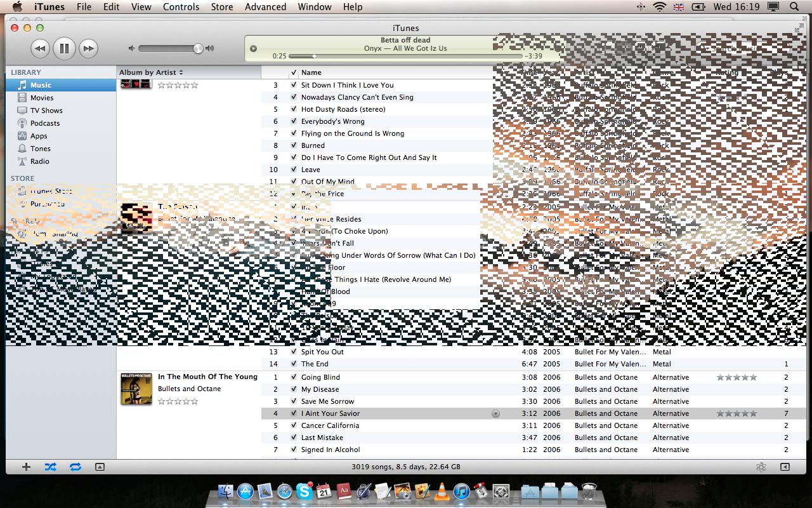Click the all-checkbox column header
The width and height of the screenshot is (812, 508).
[x=294, y=72]
